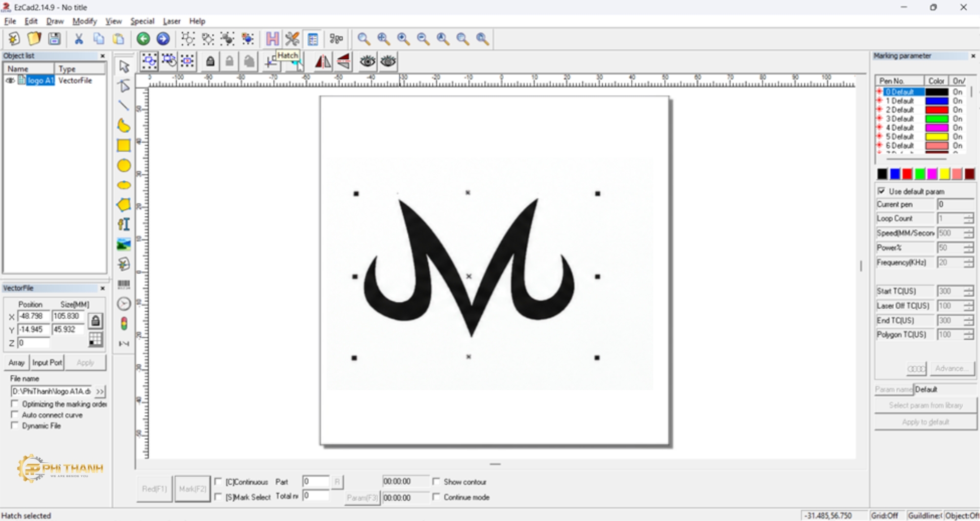This screenshot has width=980, height=521.
Task: Open the Modify menu
Action: (x=84, y=21)
